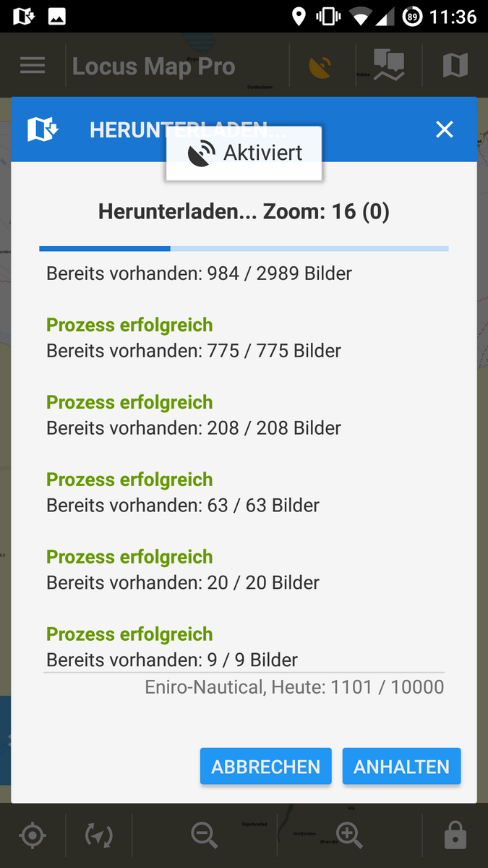Tap the battery indicator in the status bar
The image size is (488, 868).
point(412,16)
